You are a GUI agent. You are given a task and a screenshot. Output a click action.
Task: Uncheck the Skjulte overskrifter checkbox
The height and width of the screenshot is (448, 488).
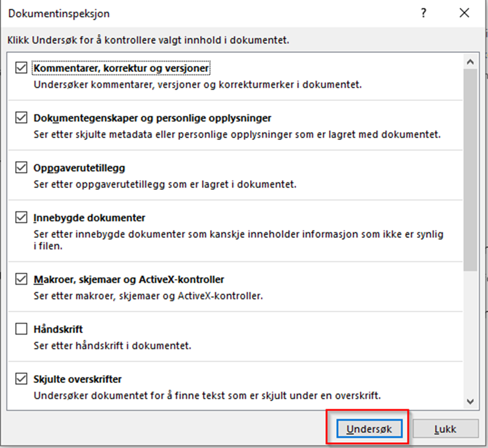point(21,379)
